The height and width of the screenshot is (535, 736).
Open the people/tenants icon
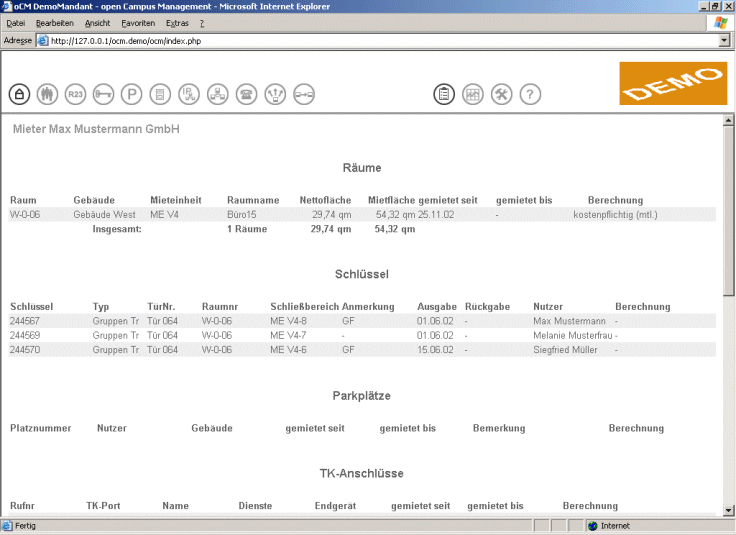47,94
